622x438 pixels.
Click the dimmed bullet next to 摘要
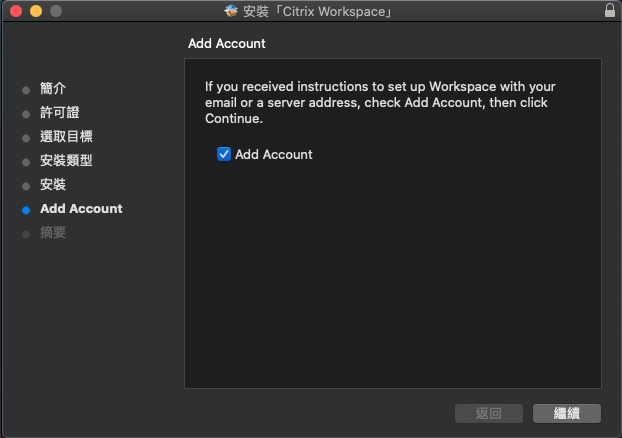point(26,233)
